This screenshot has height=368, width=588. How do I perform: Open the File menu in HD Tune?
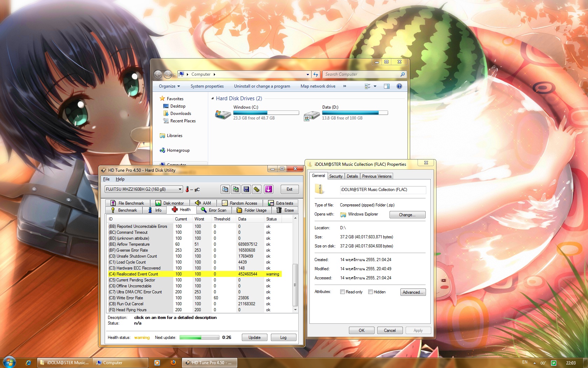pyautogui.click(x=106, y=179)
